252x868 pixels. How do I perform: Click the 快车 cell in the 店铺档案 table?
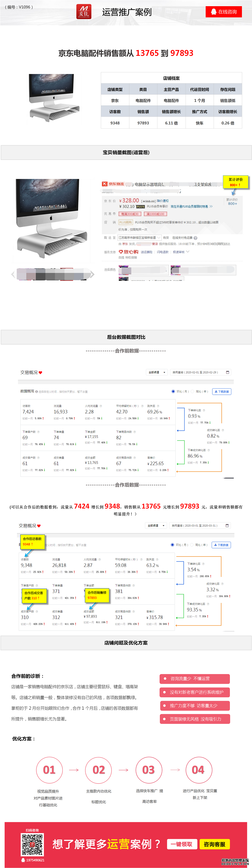[x=200, y=123]
